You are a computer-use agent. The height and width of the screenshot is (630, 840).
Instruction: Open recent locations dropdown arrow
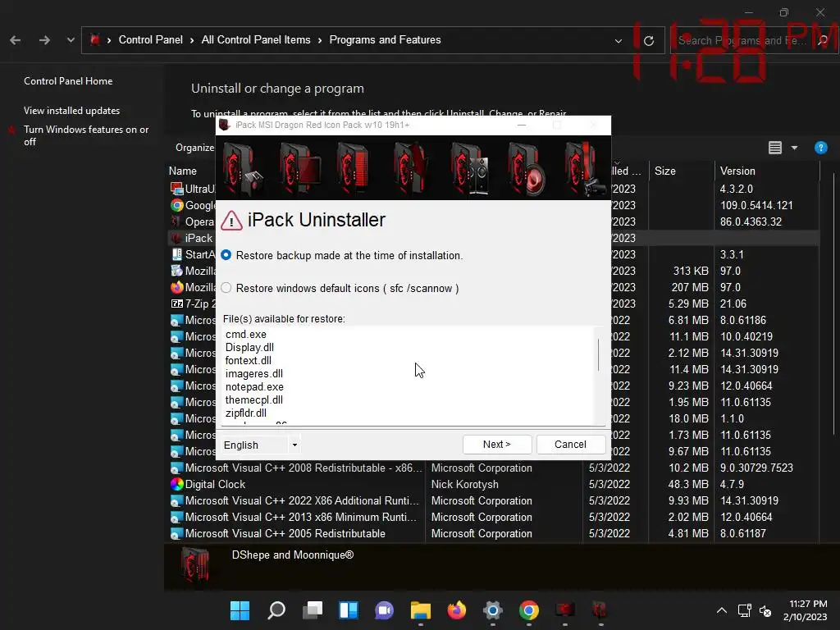coord(71,40)
